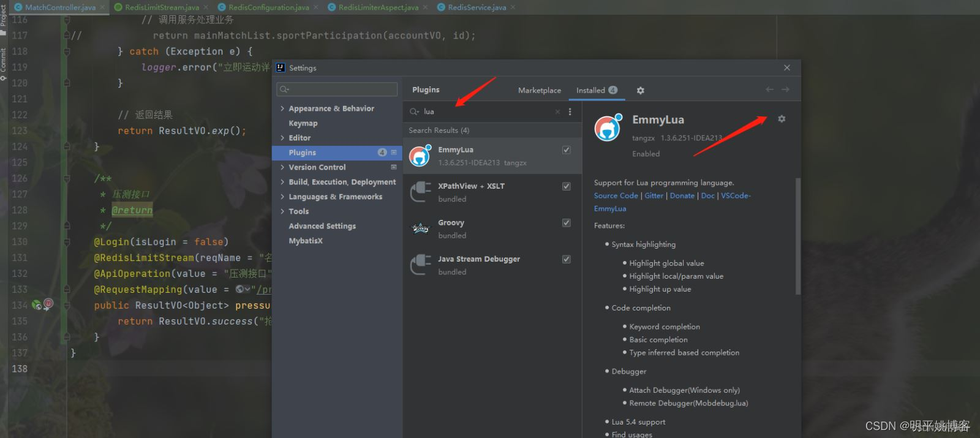This screenshot has height=438, width=980.
Task: Navigate forward with the right arrow
Action: point(785,89)
